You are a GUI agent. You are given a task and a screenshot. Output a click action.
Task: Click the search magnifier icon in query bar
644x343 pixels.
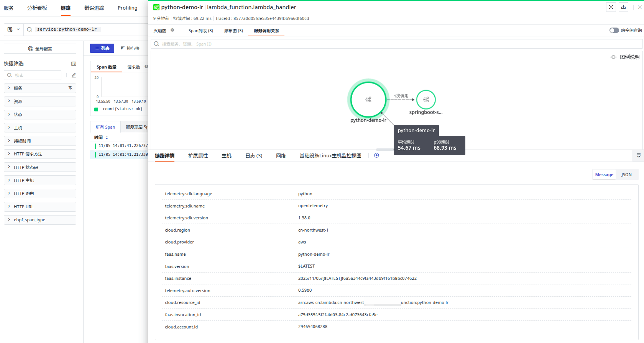[29, 29]
